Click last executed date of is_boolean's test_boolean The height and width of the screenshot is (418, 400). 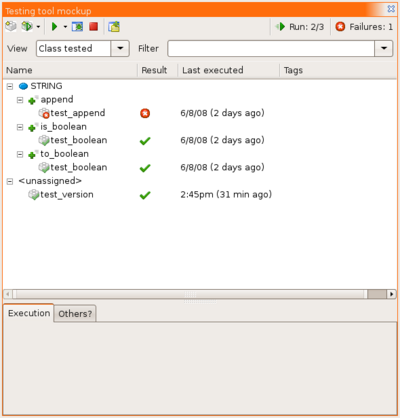coord(222,140)
